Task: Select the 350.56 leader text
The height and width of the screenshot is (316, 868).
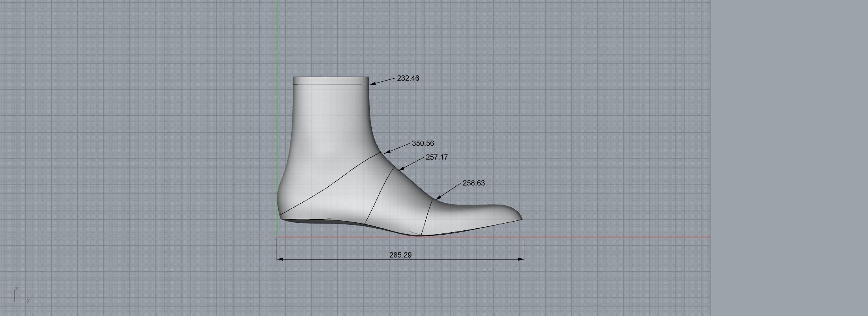Action: [x=423, y=143]
